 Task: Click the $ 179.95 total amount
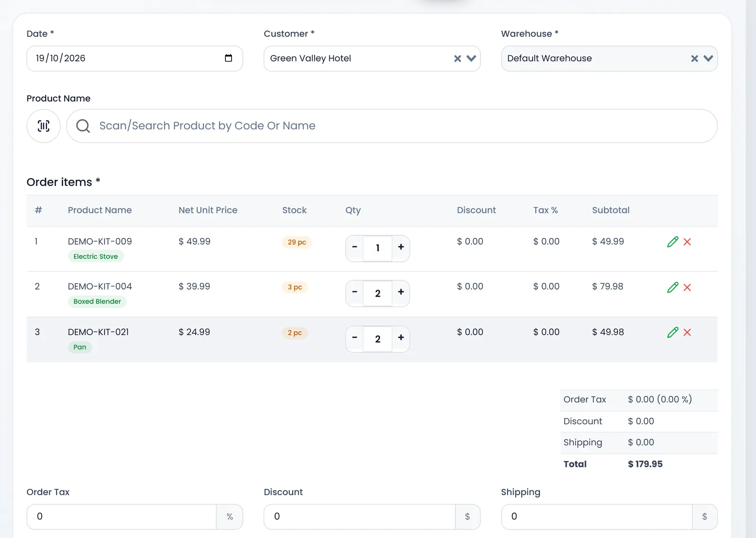click(645, 464)
